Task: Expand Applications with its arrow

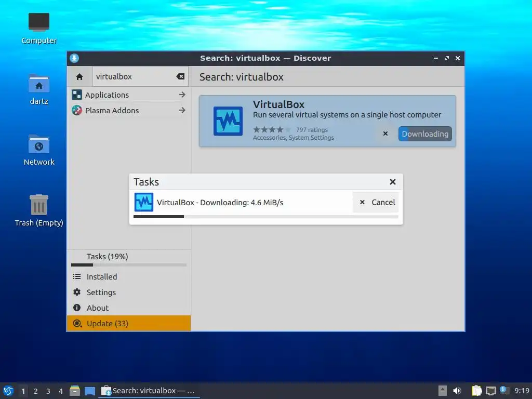Action: click(182, 95)
